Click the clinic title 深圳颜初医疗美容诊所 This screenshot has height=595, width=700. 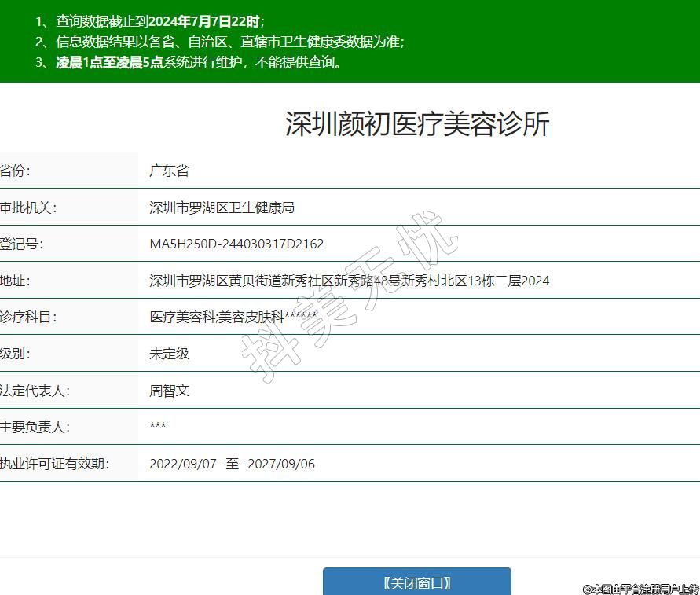click(x=416, y=124)
